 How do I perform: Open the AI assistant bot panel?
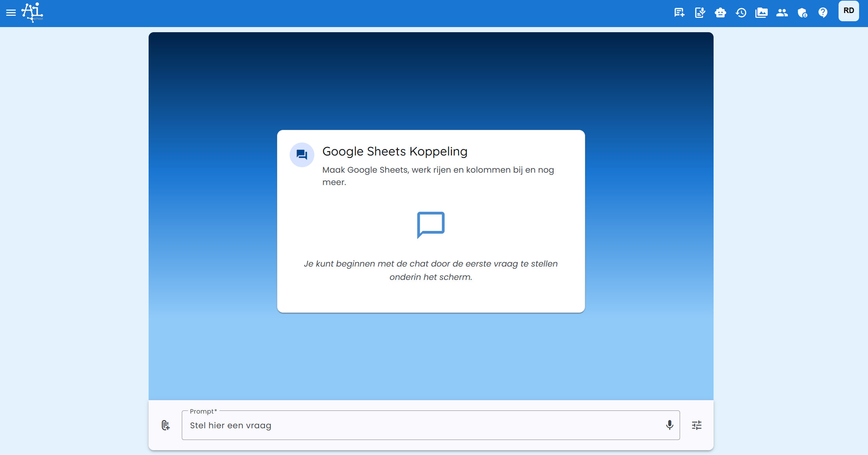point(720,13)
